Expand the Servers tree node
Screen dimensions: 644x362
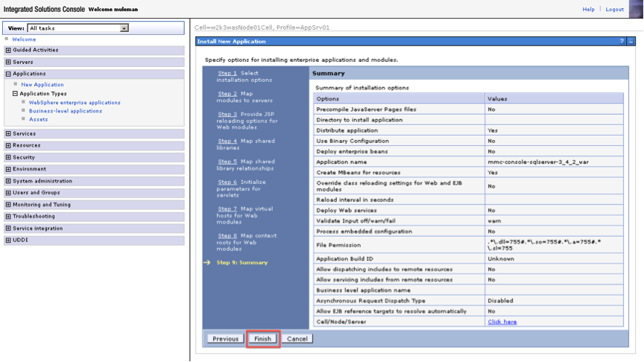point(8,63)
